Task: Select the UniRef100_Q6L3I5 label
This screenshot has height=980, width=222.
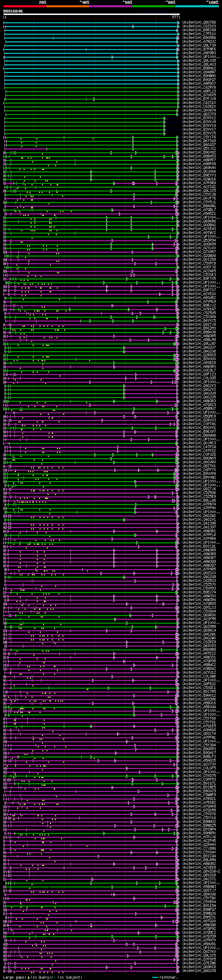Action: pos(199,191)
